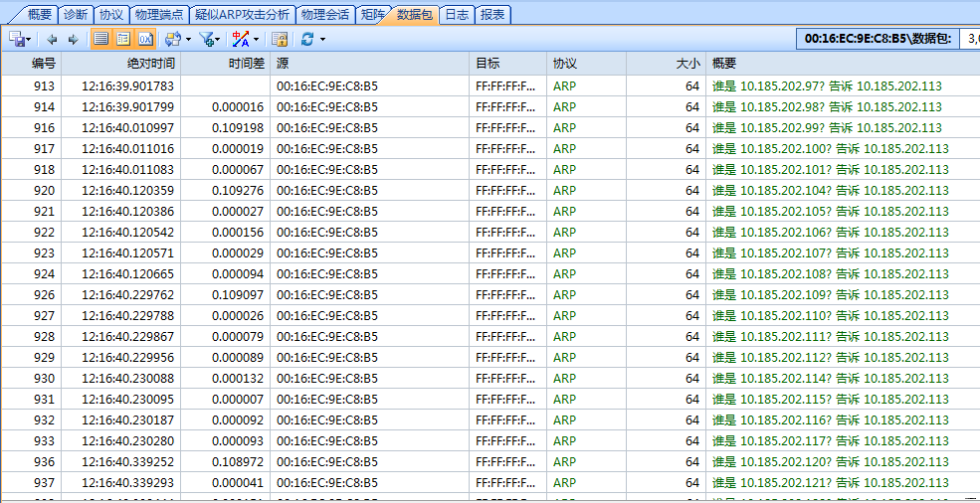
Task: Open the encoding dropdown arrow
Action: (256, 40)
